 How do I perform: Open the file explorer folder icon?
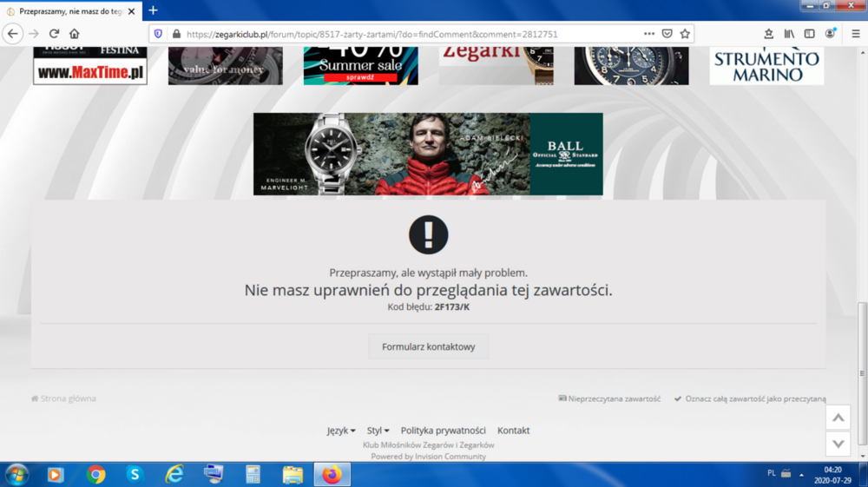[293, 475]
